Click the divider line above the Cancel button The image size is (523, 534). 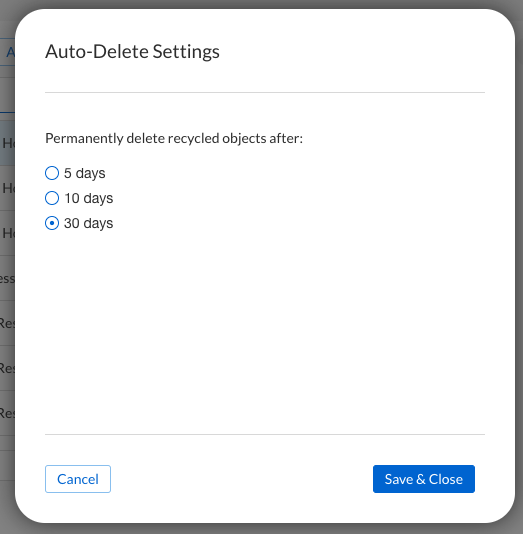(x=265, y=435)
